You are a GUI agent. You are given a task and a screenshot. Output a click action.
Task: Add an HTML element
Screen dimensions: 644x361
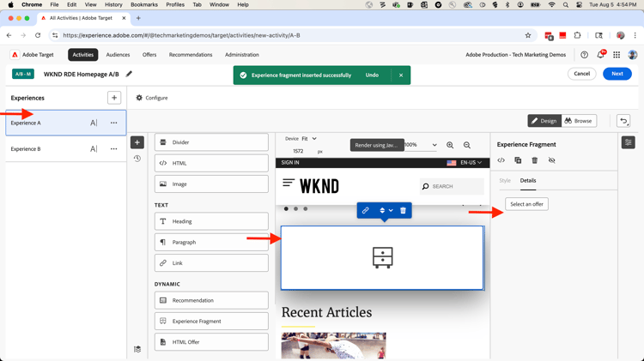tap(211, 163)
